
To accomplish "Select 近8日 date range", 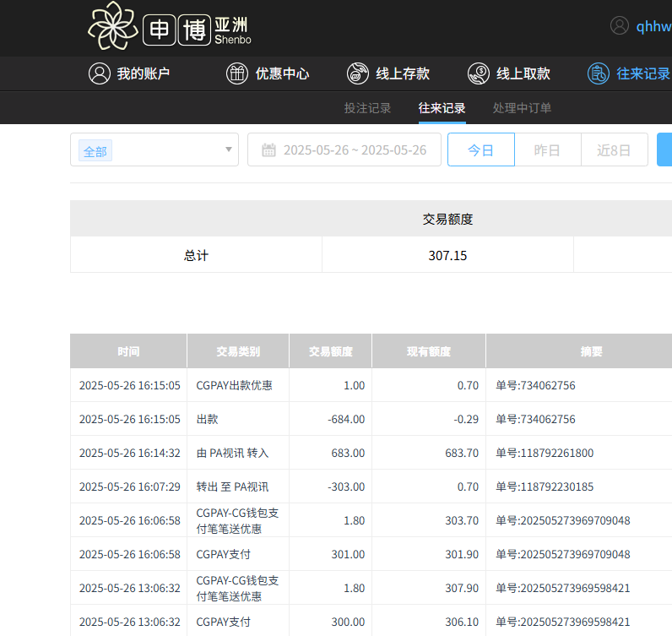I will [614, 150].
